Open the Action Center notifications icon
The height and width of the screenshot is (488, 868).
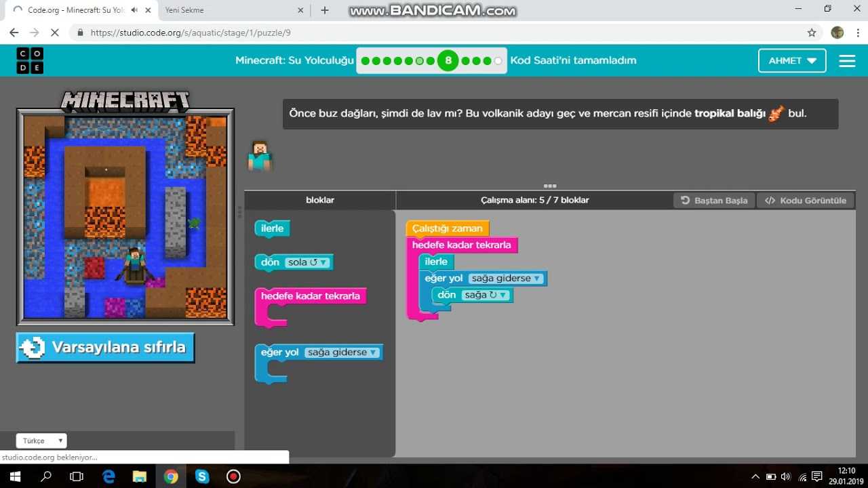point(817,476)
